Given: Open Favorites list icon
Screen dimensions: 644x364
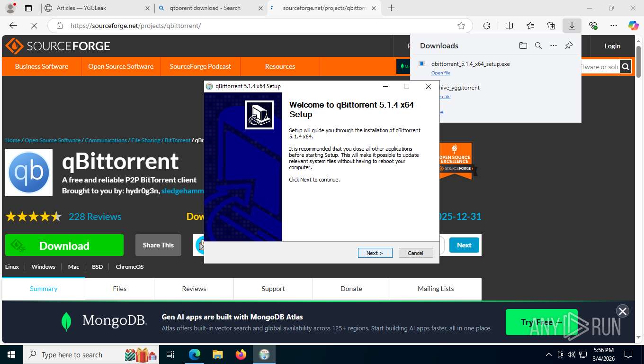Looking at the screenshot, I should [x=530, y=26].
